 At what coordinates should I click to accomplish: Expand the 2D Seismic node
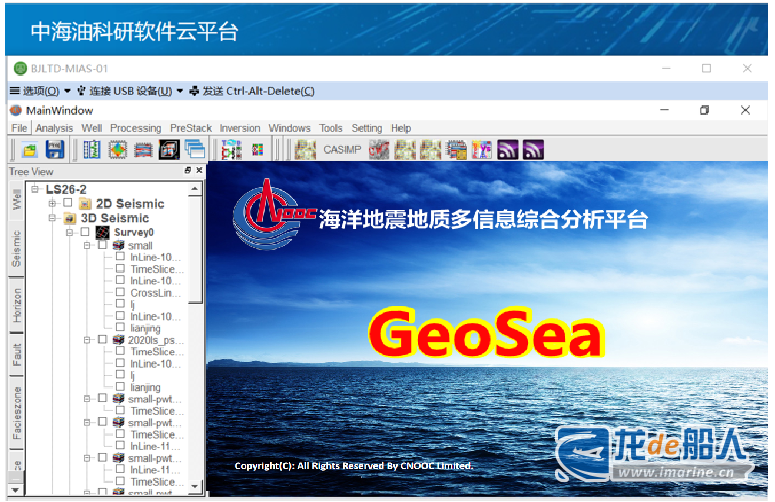coord(52,203)
